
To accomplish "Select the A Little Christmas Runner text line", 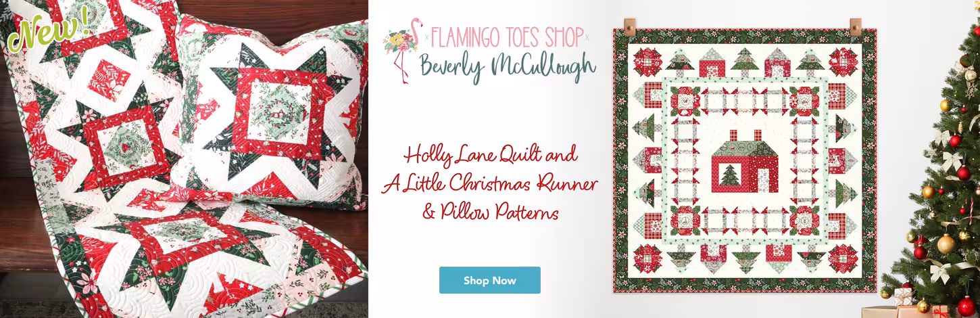I will [x=489, y=184].
